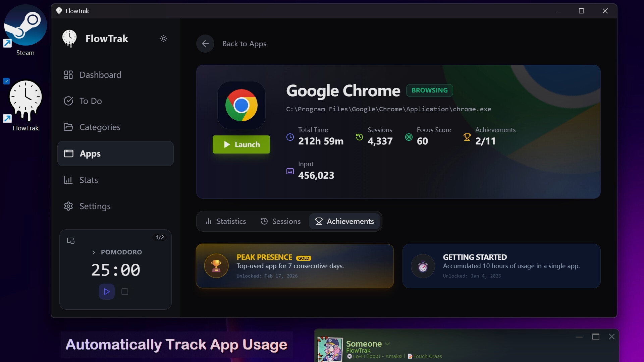644x362 pixels.
Task: Open Steam desktop shortcut
Action: (25, 30)
